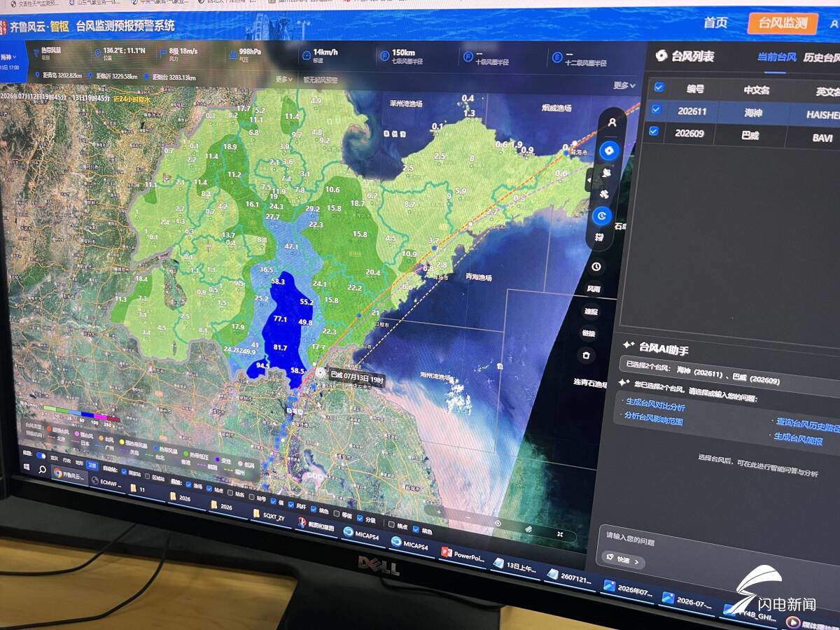Click the 风雨 round map button
Screen dimensions: 840x630
click(594, 288)
